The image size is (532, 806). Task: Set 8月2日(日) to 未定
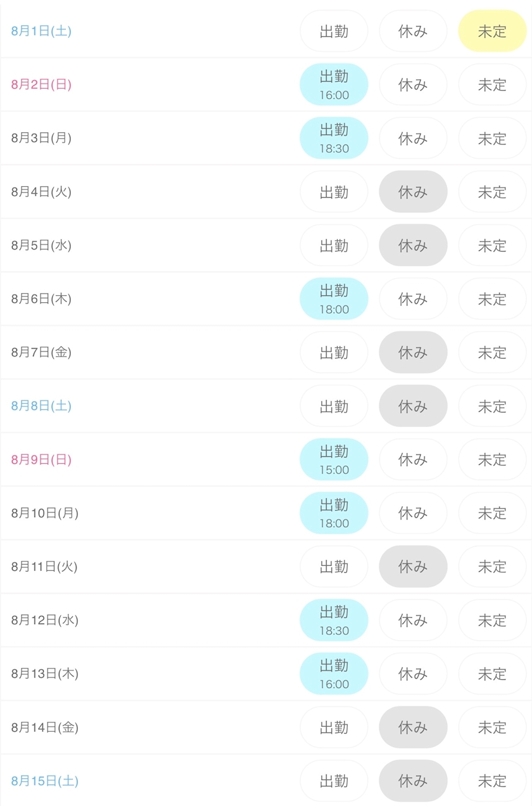(492, 84)
